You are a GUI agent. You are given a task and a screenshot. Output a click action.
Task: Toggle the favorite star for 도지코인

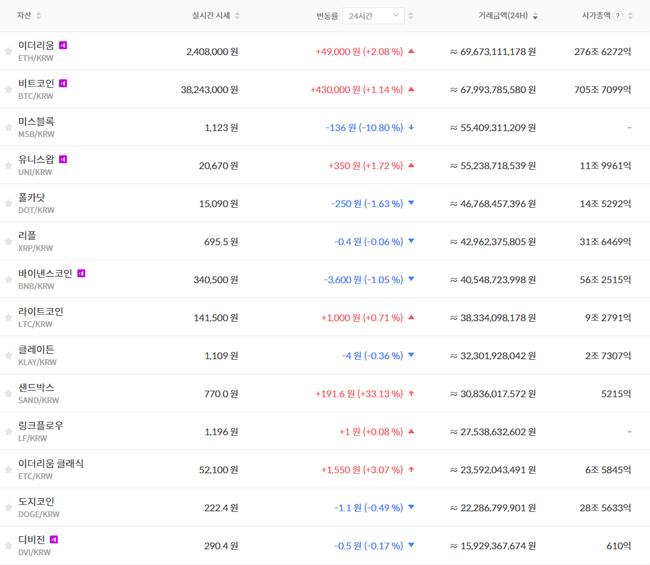9,507
